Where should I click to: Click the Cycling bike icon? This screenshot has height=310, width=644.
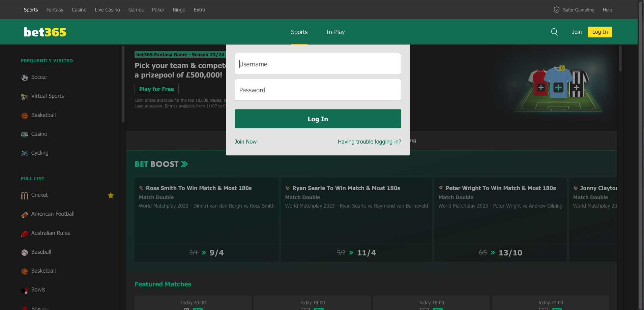click(x=25, y=153)
